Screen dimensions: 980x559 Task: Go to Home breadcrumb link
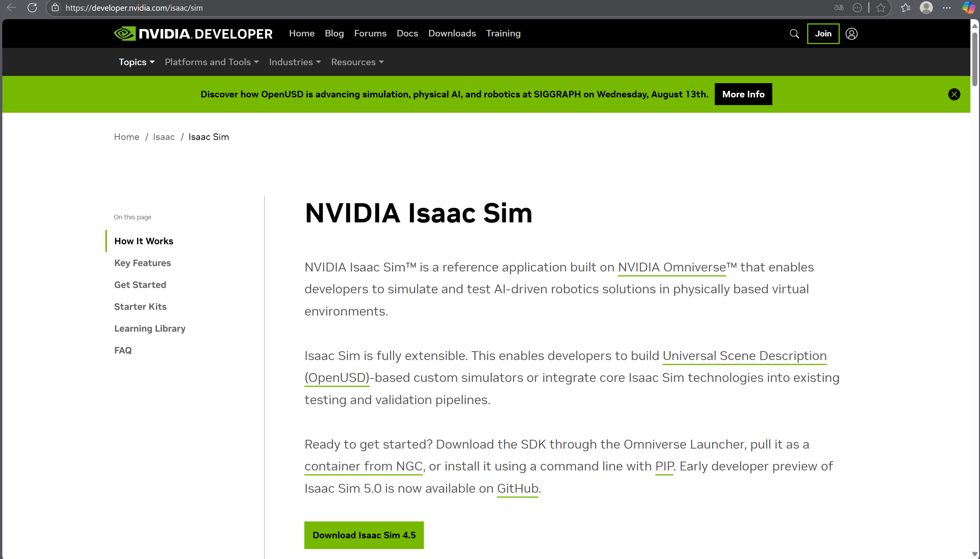click(x=126, y=137)
